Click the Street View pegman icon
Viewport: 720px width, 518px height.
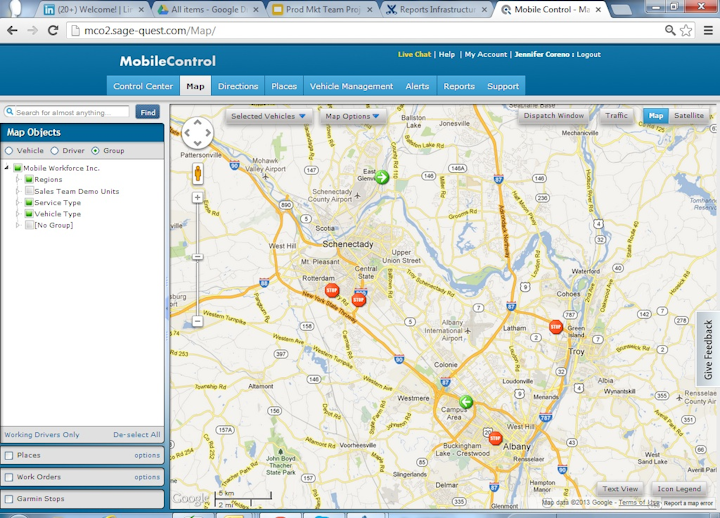(197, 174)
